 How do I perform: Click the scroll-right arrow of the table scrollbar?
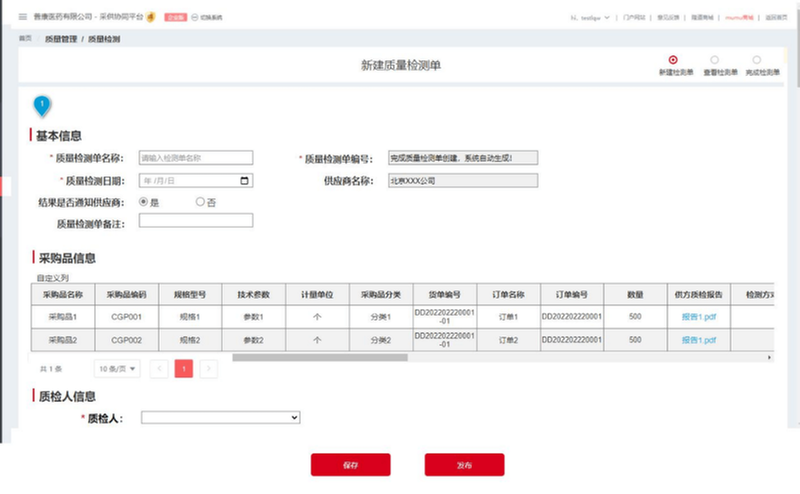769,357
